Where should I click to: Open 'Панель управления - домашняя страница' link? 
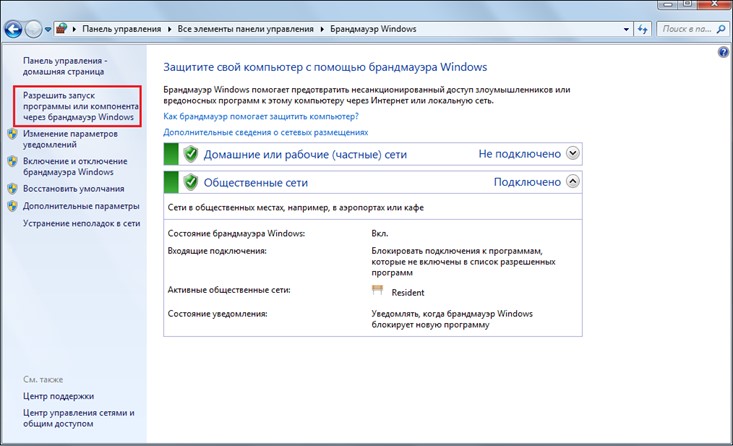(x=65, y=66)
